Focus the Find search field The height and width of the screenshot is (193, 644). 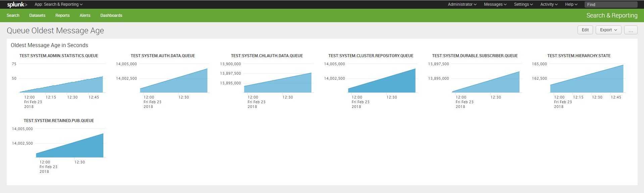click(611, 4)
